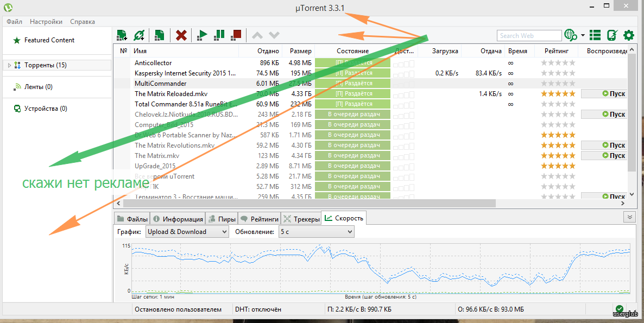Pause torrent with the pause icon

219,35
